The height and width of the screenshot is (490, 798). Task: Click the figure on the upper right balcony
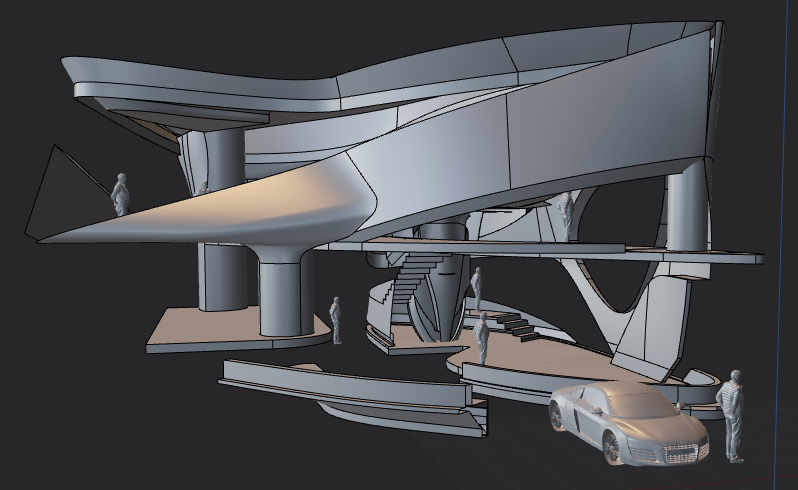[566, 215]
